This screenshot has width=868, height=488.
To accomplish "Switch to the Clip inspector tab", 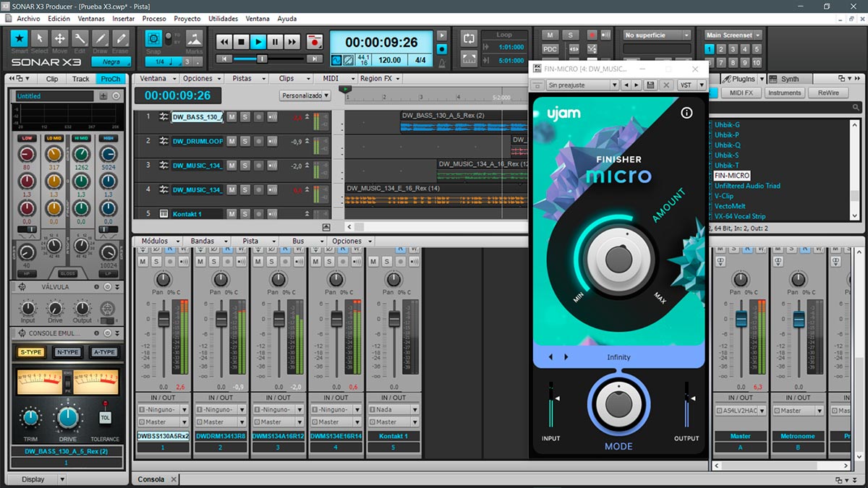I will coord(51,79).
